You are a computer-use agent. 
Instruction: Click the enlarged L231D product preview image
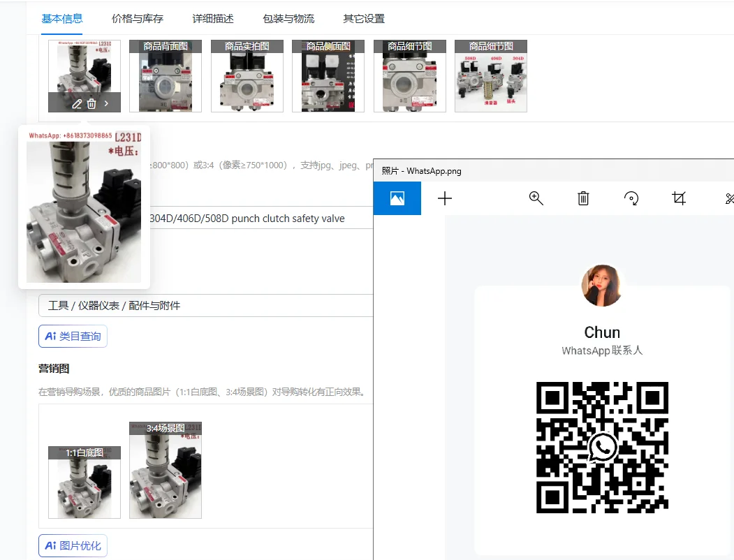(84, 207)
